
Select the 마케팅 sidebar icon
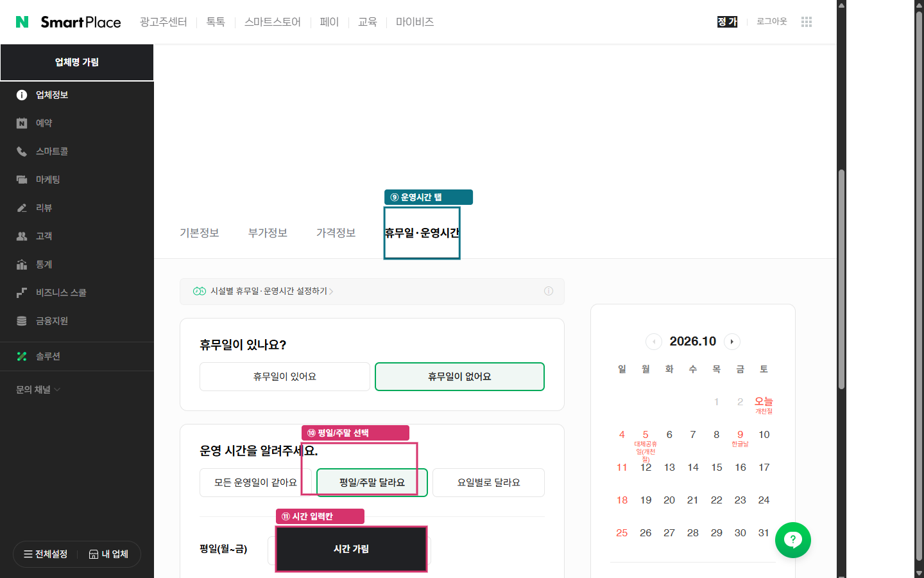tap(22, 180)
